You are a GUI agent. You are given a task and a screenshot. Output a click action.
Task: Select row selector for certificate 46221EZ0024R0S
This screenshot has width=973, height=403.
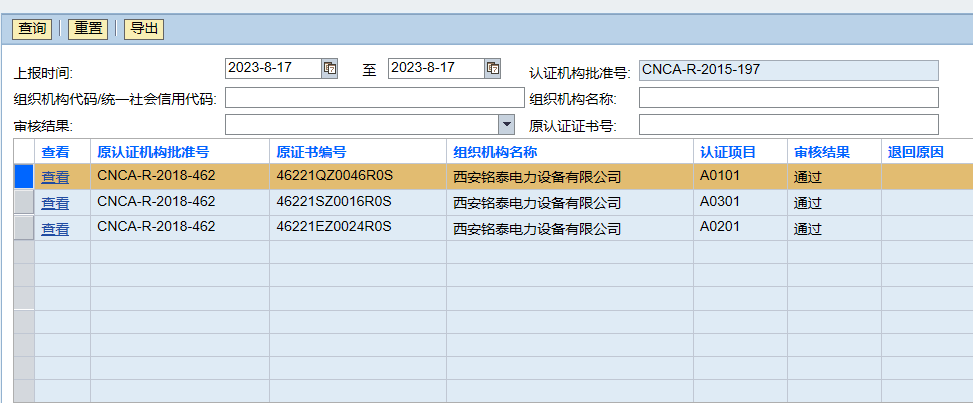tap(24, 229)
